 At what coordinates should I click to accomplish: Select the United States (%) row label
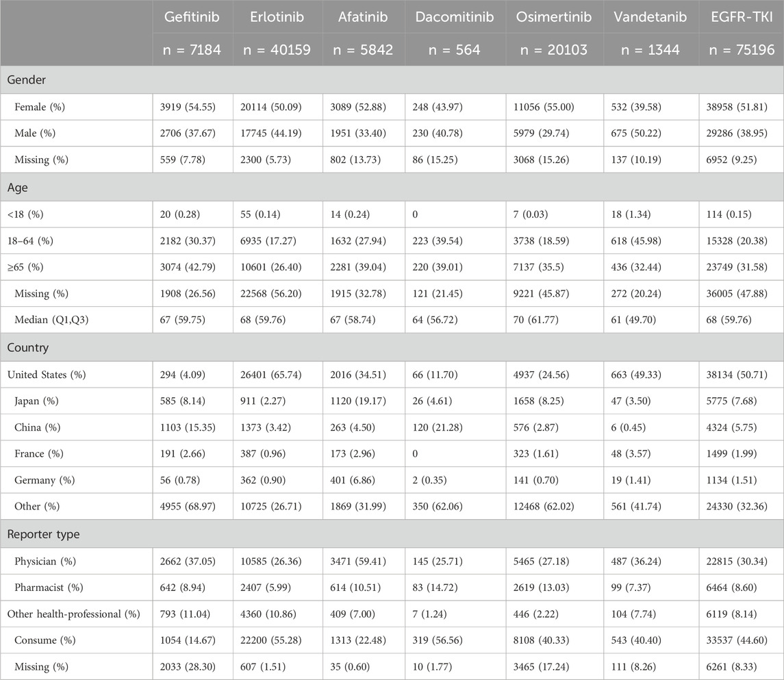coord(47,375)
